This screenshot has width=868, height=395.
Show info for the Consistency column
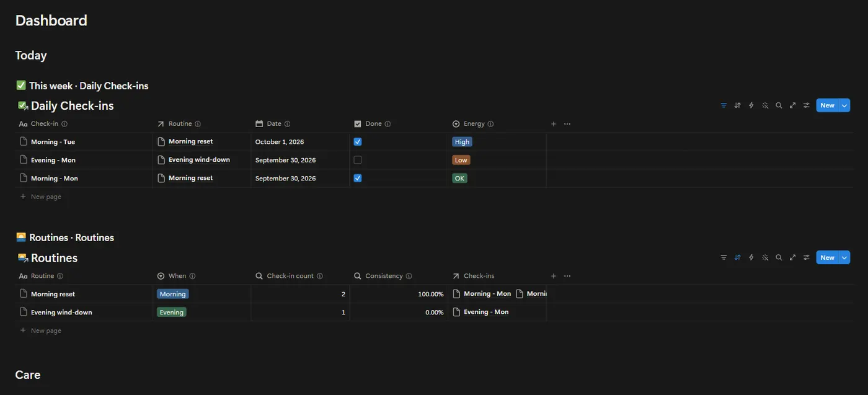coord(409,276)
